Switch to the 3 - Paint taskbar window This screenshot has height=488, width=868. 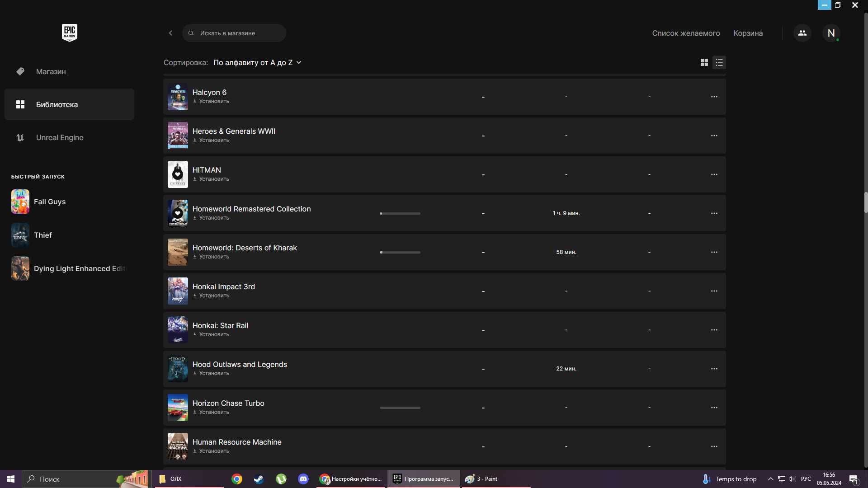click(x=496, y=479)
